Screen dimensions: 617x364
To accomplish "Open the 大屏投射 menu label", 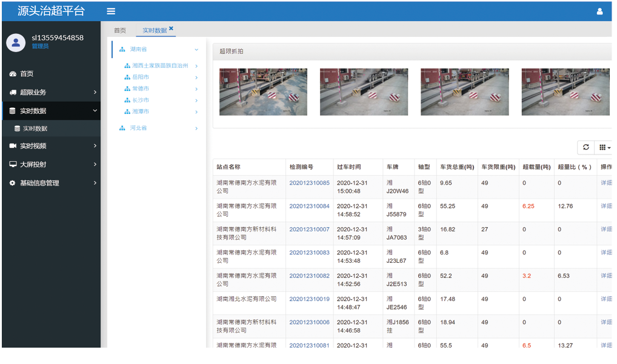I will click(x=33, y=164).
